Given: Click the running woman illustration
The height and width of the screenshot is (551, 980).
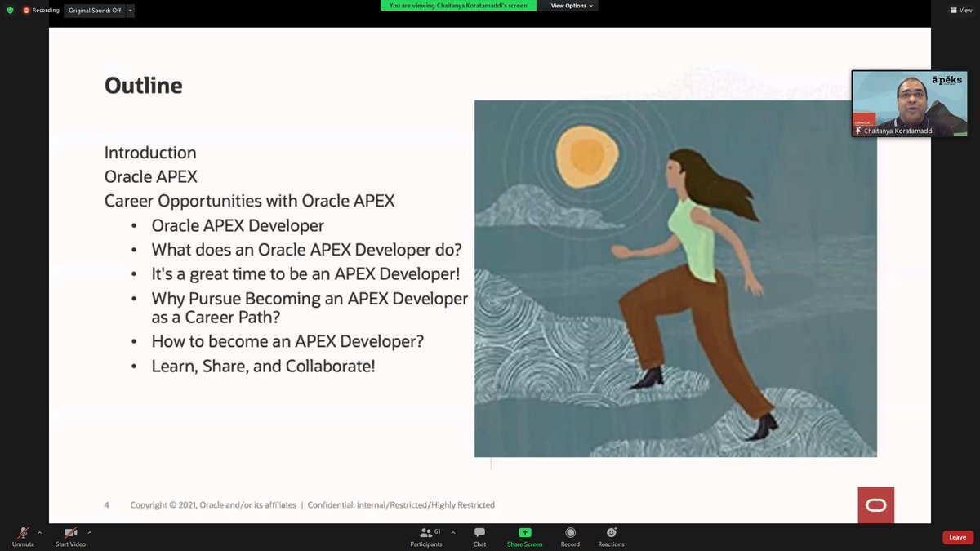Looking at the screenshot, I should [x=675, y=278].
